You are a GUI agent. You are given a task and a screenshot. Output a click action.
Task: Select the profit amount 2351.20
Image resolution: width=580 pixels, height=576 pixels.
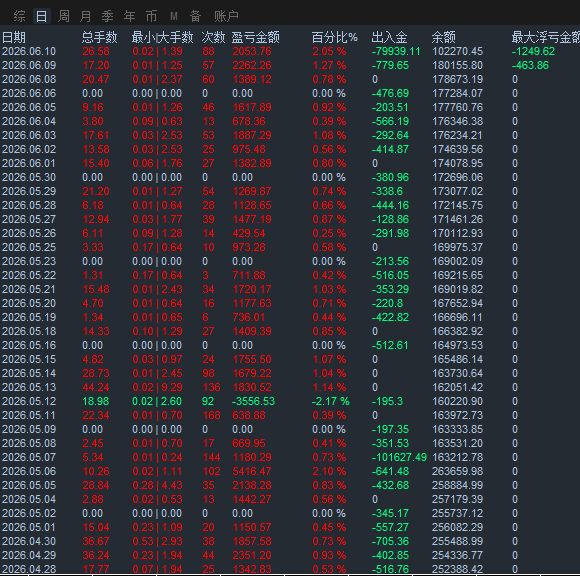coord(252,556)
